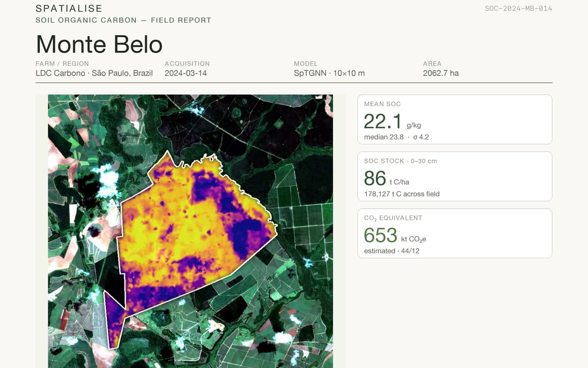The image size is (588, 368).
Task: Click the SpTGNN model value
Action: 329,73
